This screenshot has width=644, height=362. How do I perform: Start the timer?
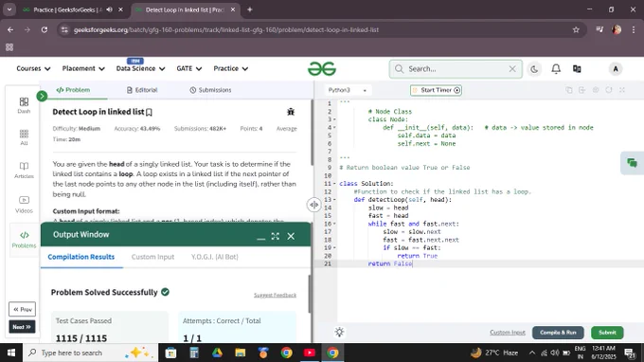click(436, 90)
